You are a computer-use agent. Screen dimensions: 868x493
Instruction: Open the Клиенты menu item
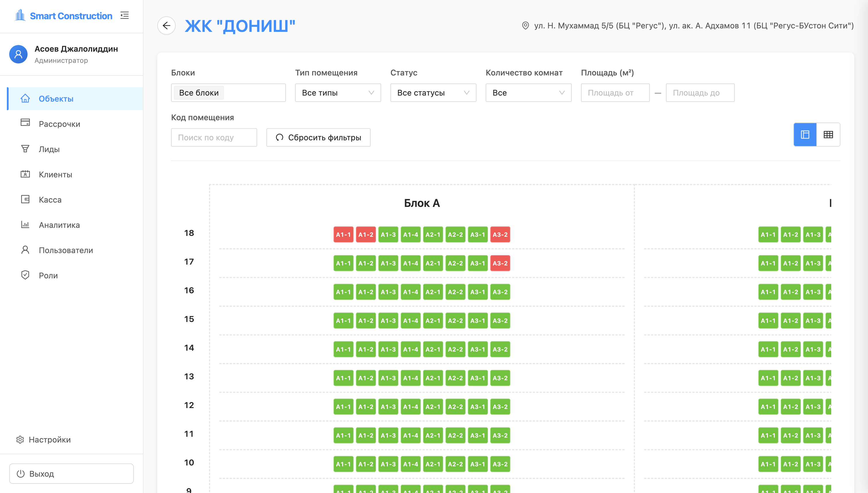point(75,174)
